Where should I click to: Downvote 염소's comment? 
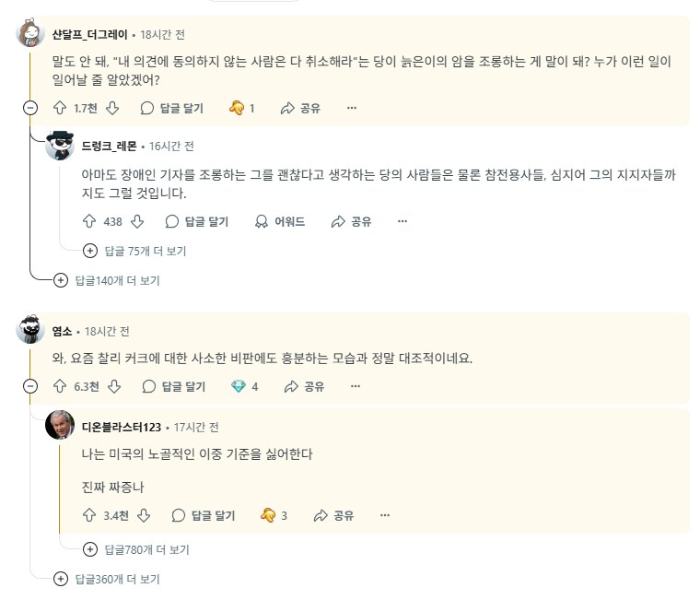(x=112, y=386)
